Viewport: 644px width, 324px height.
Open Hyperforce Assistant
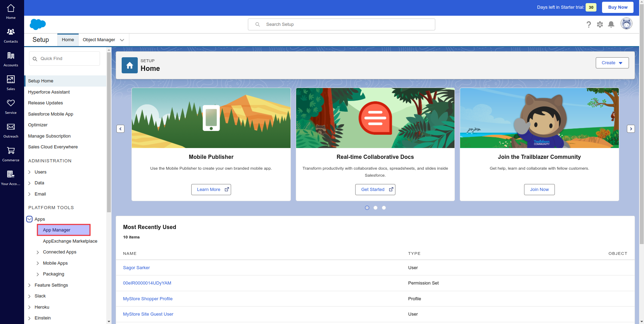pos(49,92)
